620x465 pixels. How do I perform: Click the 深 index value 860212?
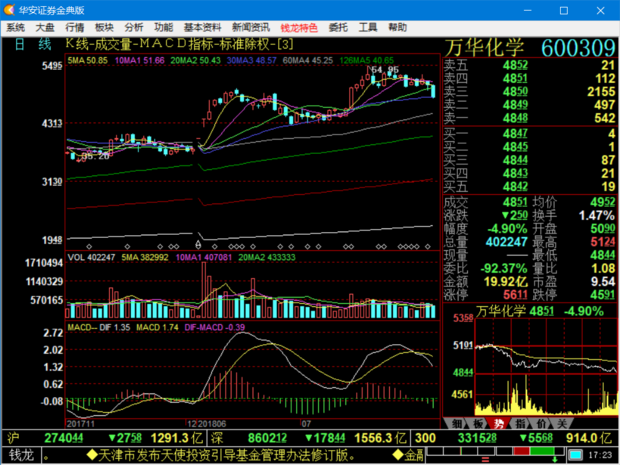267,438
